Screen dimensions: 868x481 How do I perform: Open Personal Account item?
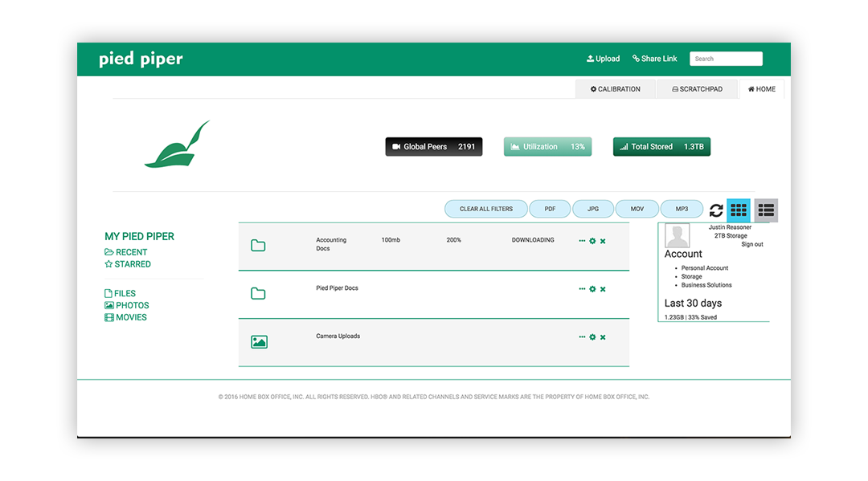coord(705,268)
